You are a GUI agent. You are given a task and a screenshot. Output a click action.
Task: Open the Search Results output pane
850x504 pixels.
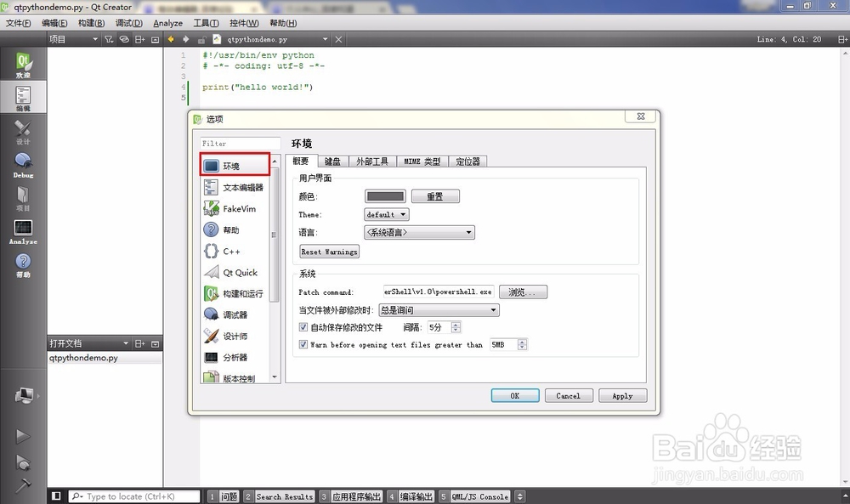point(279,496)
